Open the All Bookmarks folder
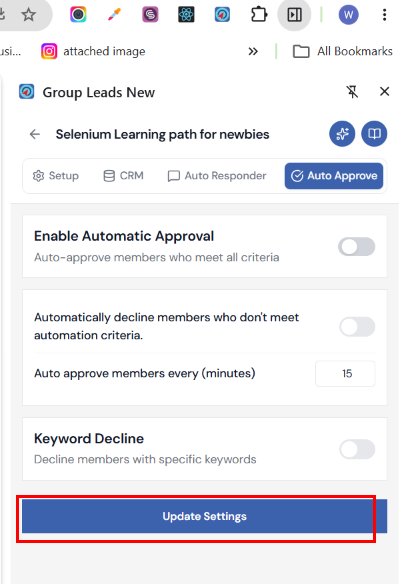 coord(343,51)
